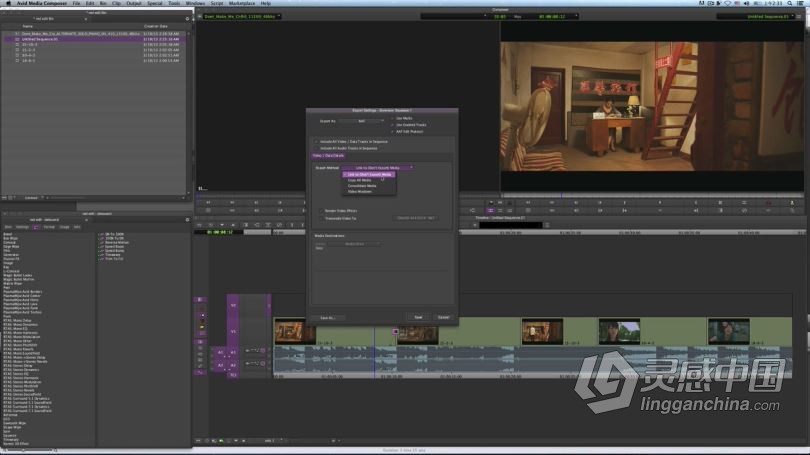This screenshot has height=455, width=810.
Task: Enable the Use Marks checkbox
Action: [x=392, y=118]
